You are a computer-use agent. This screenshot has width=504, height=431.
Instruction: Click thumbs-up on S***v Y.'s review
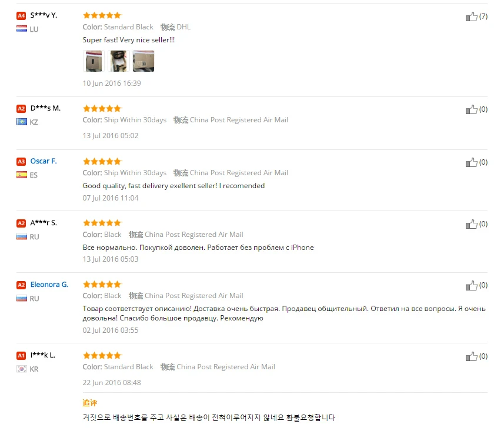[x=471, y=16]
